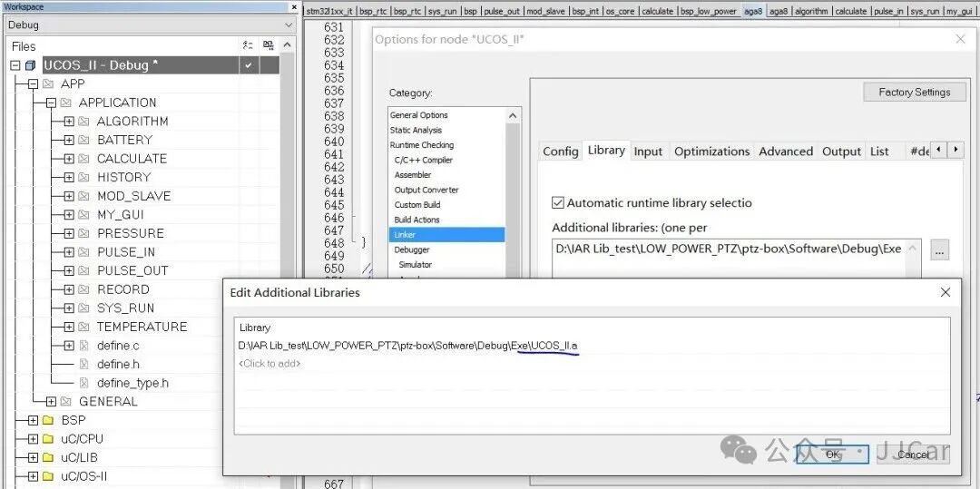Click Factory Settings button
980x489 pixels.
coord(915,92)
